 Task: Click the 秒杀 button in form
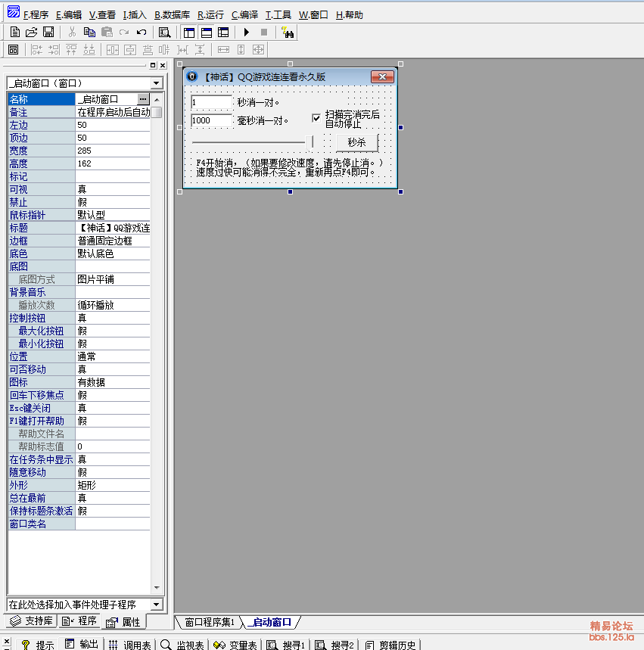(x=357, y=142)
